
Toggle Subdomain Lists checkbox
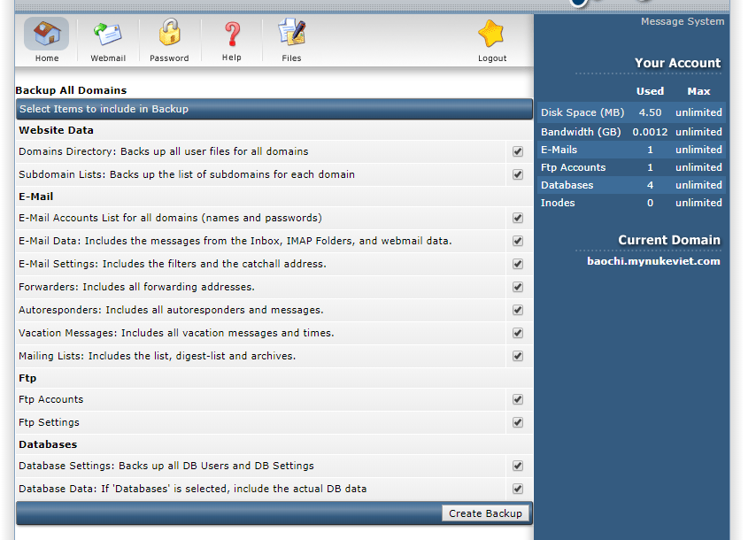[x=518, y=174]
